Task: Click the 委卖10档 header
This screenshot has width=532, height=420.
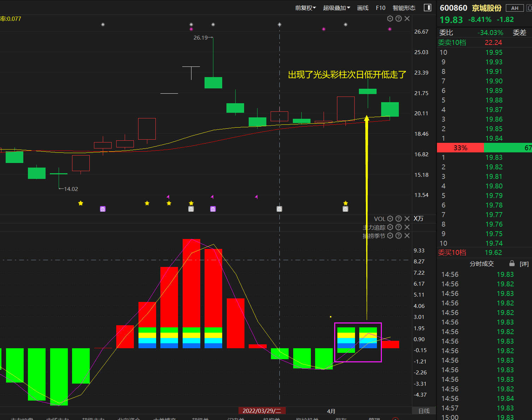Action: click(452, 42)
